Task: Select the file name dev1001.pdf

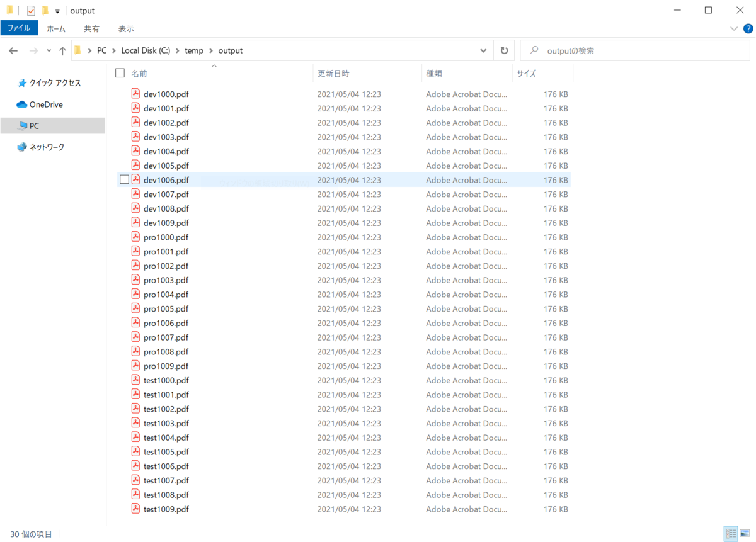Action: tap(166, 108)
